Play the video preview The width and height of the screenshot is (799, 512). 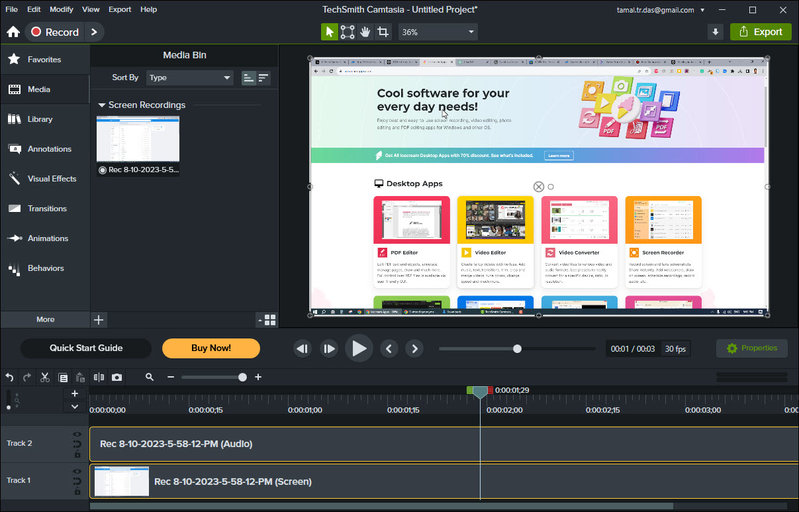(359, 349)
